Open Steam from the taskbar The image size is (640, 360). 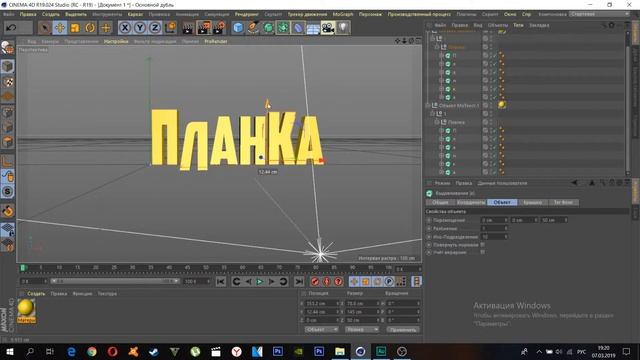click(153, 351)
